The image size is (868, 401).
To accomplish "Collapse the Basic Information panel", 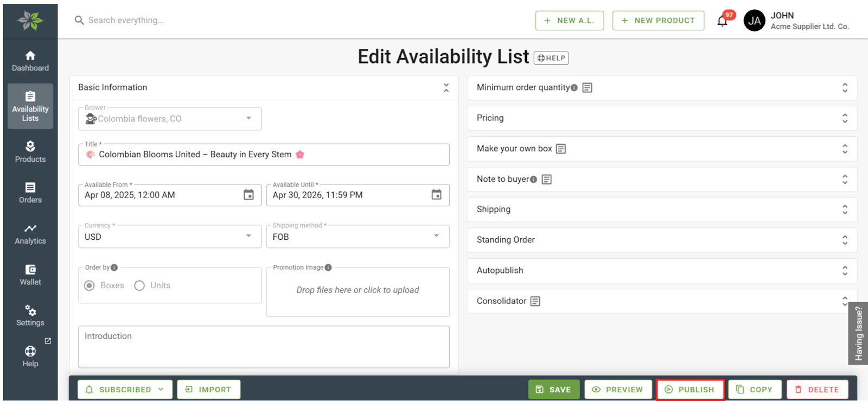I will click(446, 87).
